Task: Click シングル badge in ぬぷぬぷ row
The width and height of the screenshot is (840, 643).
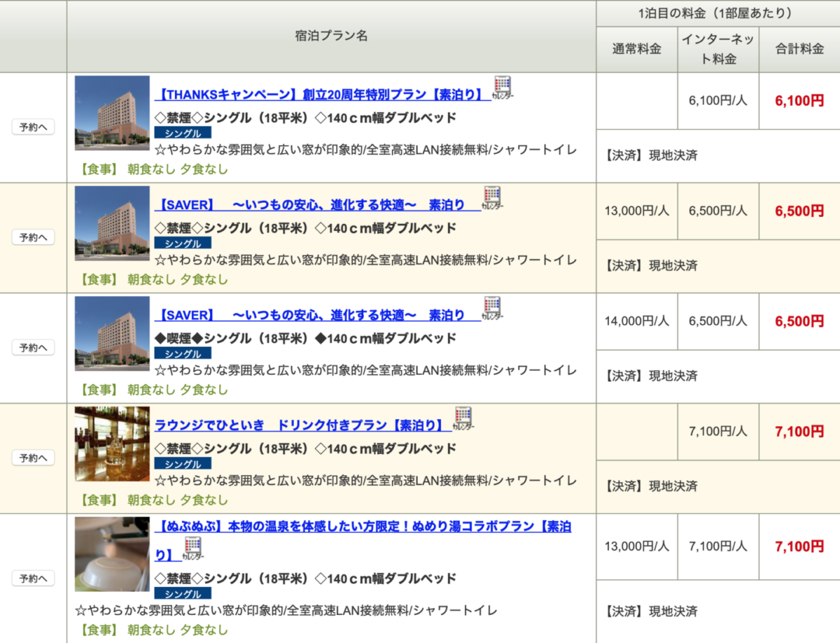Action: (183, 593)
